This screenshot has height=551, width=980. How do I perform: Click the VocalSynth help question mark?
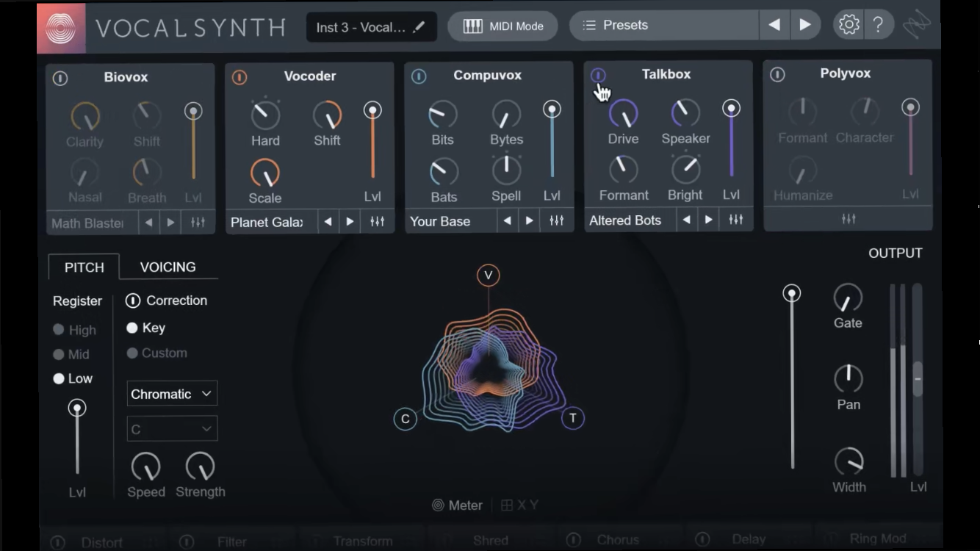(x=879, y=24)
